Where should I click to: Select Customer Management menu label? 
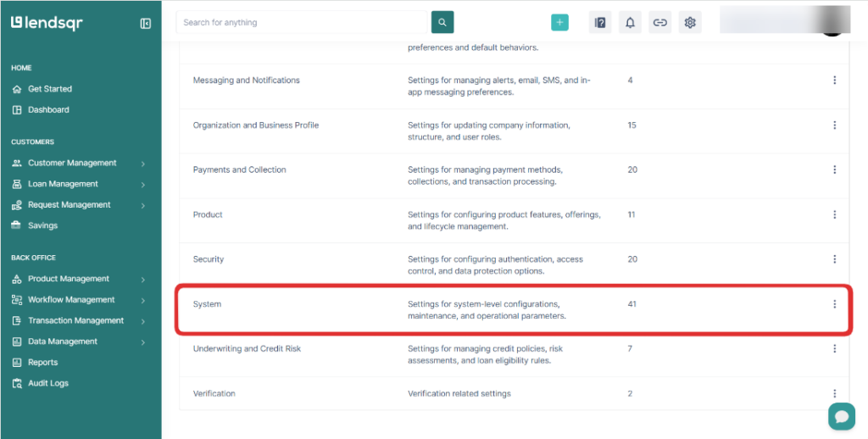72,163
